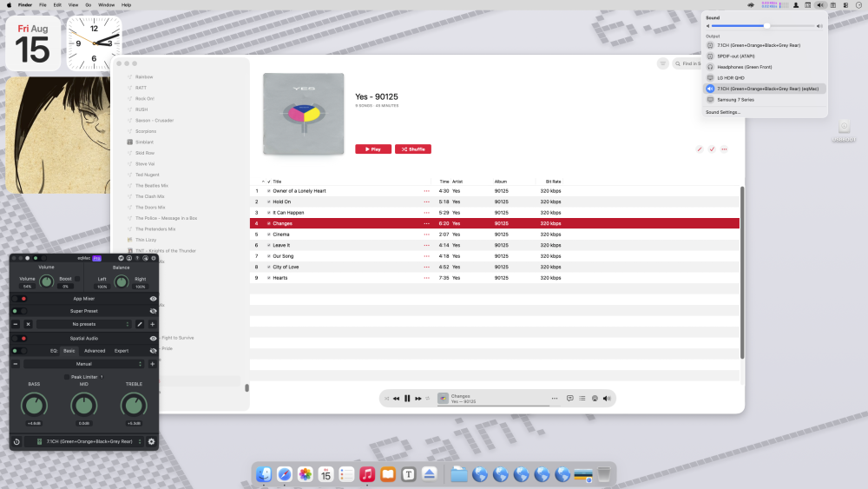Sort tracks via Title column header
This screenshot has height=489, width=868.
[278, 181]
